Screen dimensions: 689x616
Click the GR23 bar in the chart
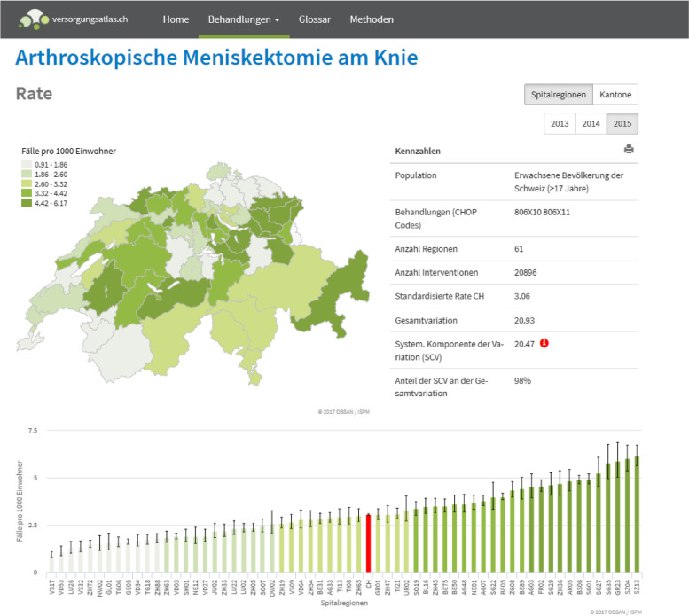coord(617,517)
